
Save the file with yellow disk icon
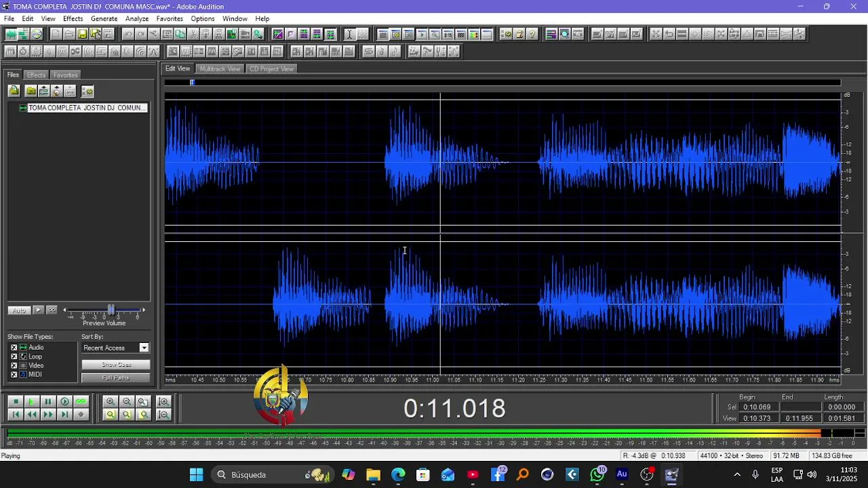(82, 35)
